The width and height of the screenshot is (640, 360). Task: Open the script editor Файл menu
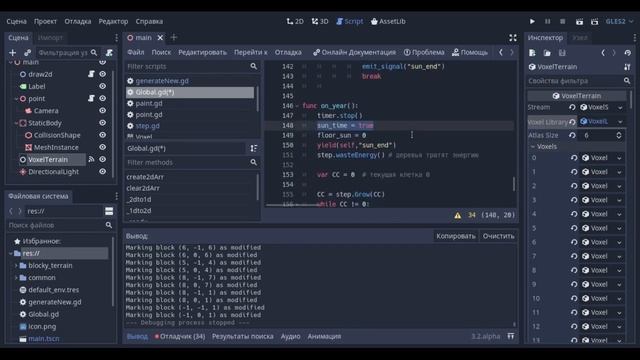pyautogui.click(x=136, y=52)
